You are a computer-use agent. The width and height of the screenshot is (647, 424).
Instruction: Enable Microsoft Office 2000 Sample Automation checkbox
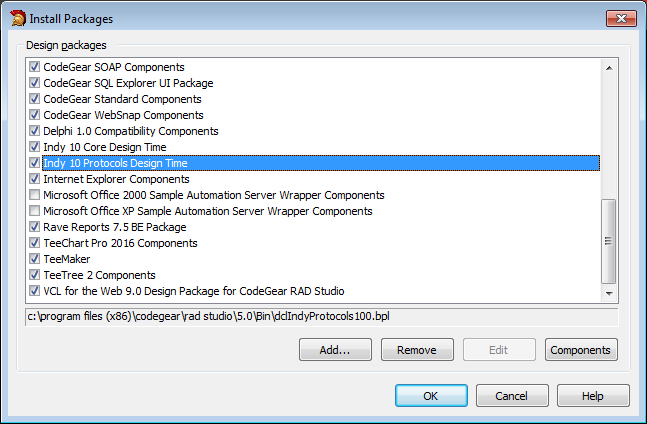[x=35, y=195]
